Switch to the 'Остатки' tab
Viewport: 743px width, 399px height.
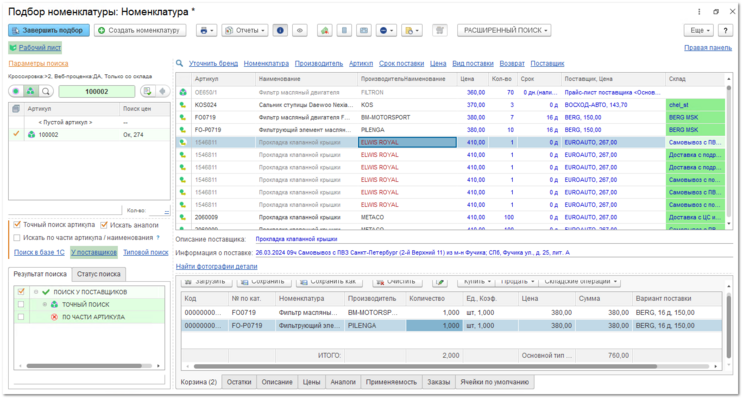coord(239,382)
